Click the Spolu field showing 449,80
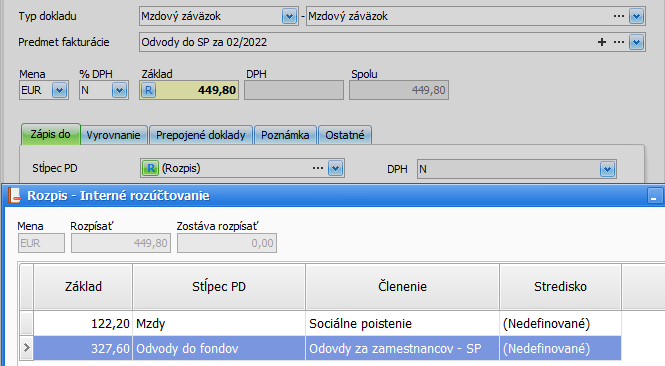Viewport: 665px width, 366px height. (399, 90)
